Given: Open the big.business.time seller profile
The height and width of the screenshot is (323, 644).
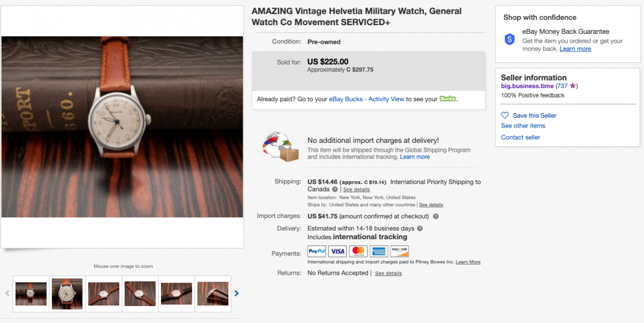Looking at the screenshot, I should pyautogui.click(x=527, y=86).
